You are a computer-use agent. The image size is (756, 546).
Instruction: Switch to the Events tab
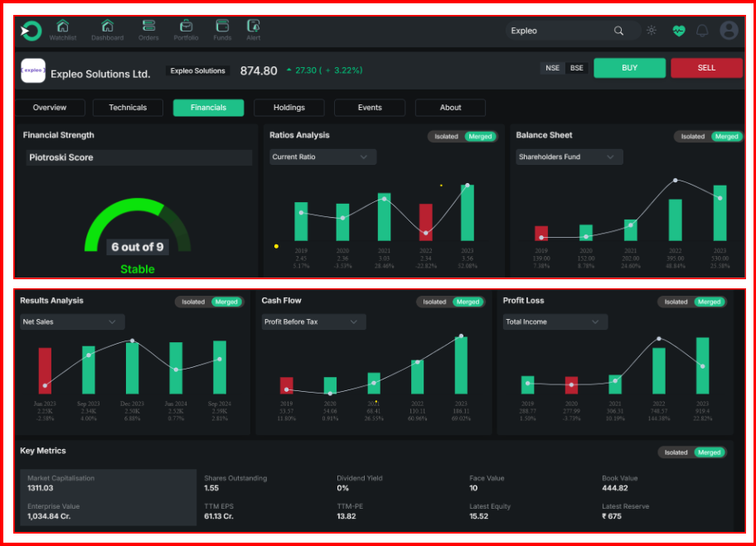(370, 108)
